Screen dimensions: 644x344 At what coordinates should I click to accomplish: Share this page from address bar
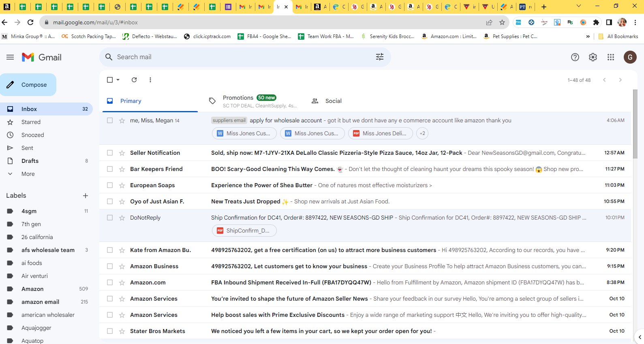click(x=489, y=22)
